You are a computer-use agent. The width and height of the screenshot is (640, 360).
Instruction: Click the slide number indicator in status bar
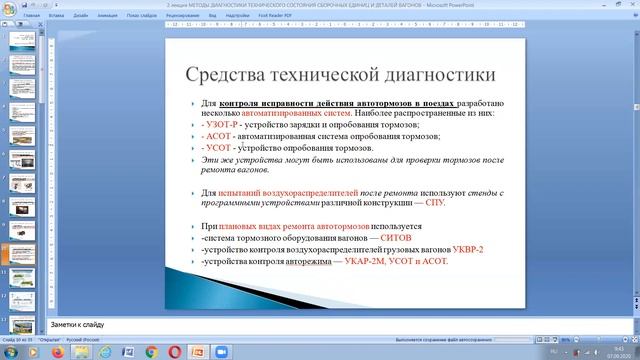tap(17, 340)
